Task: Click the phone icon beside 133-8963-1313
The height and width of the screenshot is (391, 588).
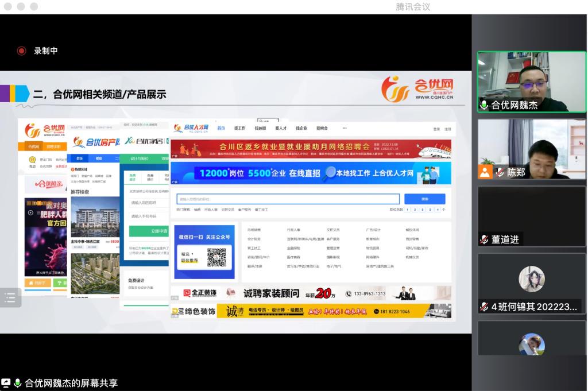Action: pyautogui.click(x=349, y=293)
